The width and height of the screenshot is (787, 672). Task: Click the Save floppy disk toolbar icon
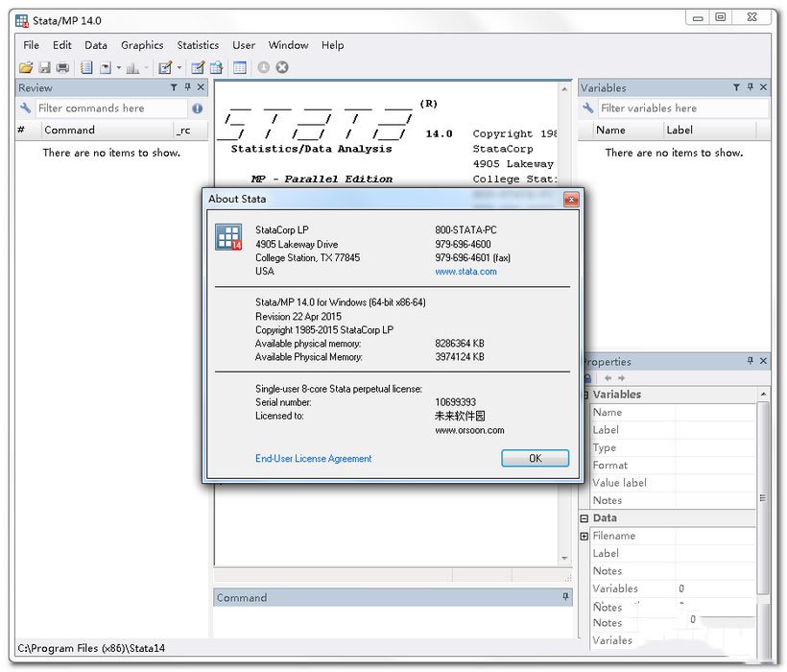point(45,67)
